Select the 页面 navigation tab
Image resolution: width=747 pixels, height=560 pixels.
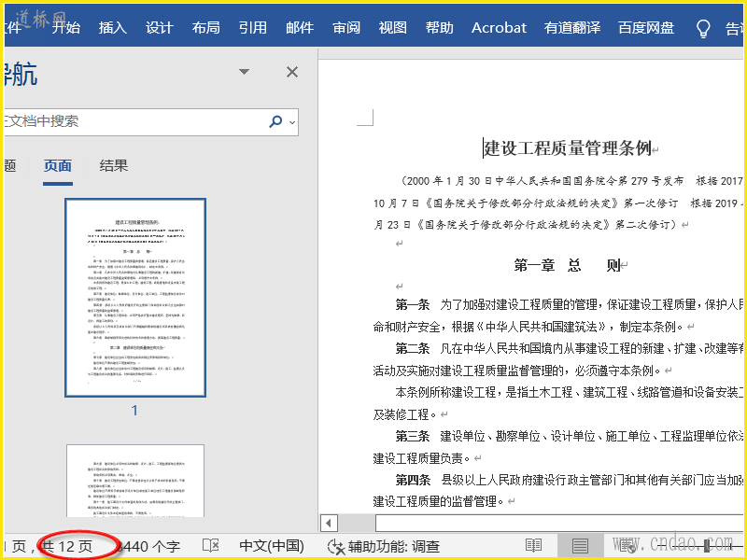point(58,166)
